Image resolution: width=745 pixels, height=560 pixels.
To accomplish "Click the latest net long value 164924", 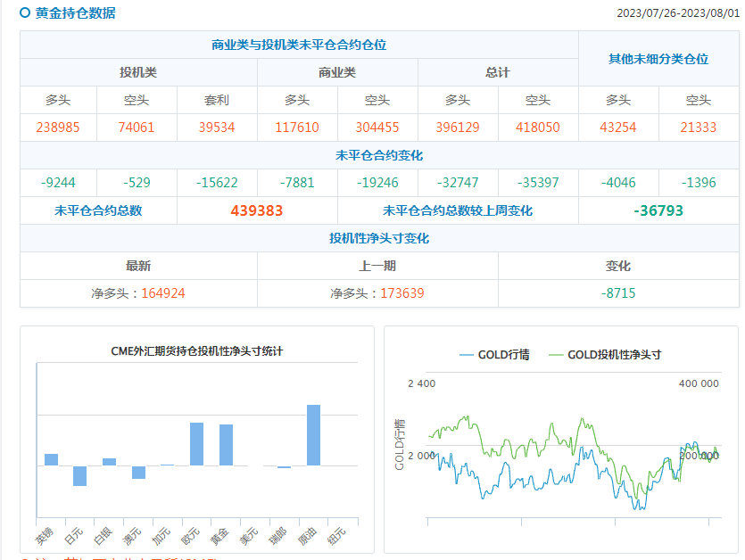I will pos(163,292).
